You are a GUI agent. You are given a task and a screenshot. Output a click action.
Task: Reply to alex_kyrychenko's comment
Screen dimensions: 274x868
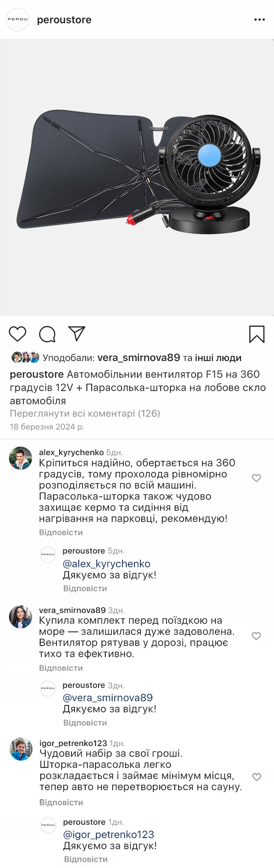[61, 532]
